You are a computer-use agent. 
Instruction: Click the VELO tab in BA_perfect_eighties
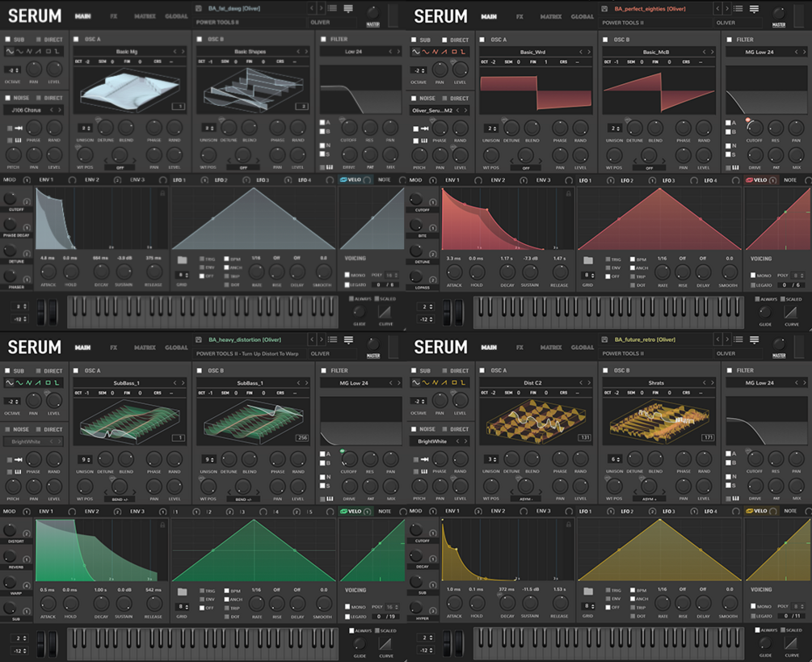point(760,180)
